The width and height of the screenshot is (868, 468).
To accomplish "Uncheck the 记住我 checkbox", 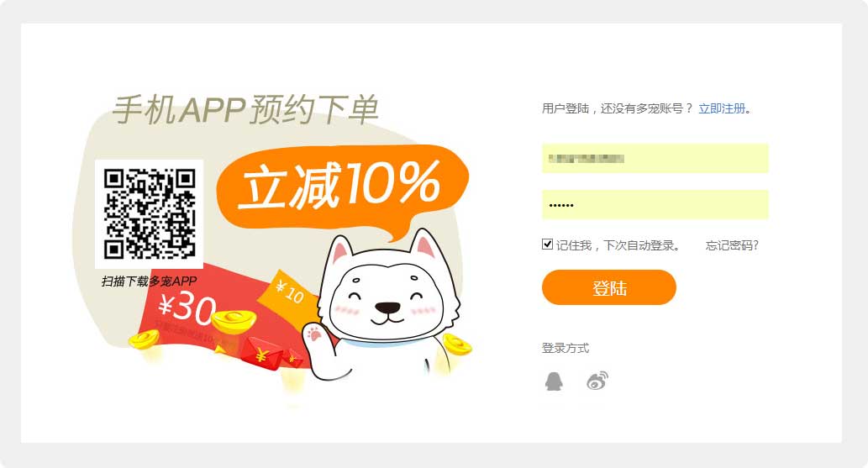I will coord(548,245).
